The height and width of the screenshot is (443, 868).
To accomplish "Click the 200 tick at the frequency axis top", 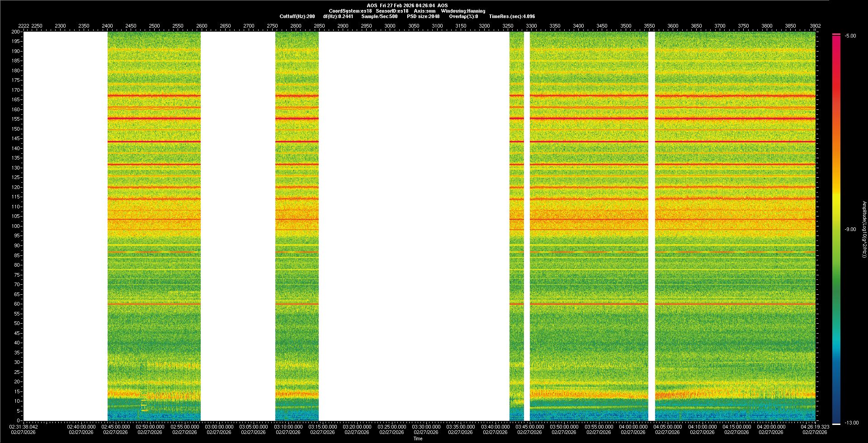I will pos(16,32).
